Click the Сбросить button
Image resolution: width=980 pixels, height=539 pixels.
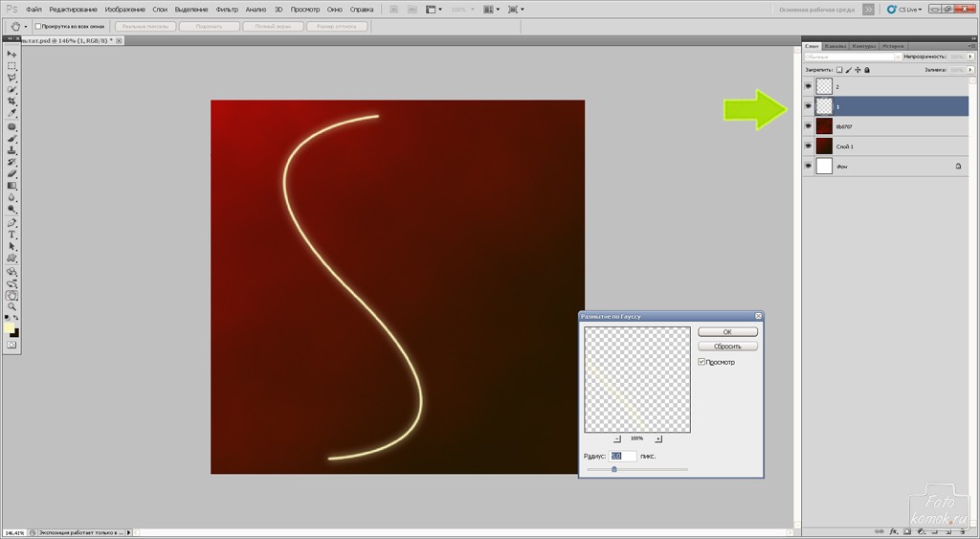click(x=727, y=347)
